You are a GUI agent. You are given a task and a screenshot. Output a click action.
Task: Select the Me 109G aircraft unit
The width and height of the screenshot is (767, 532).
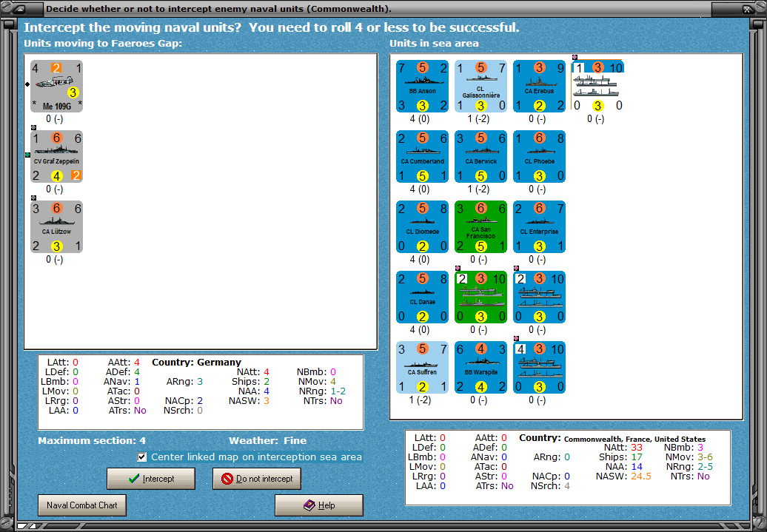pyautogui.click(x=56, y=86)
